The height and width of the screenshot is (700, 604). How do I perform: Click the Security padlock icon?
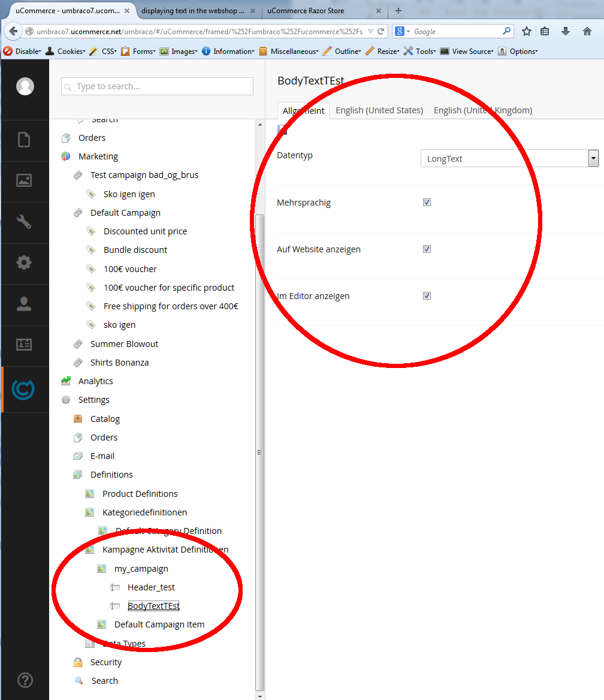tap(78, 662)
